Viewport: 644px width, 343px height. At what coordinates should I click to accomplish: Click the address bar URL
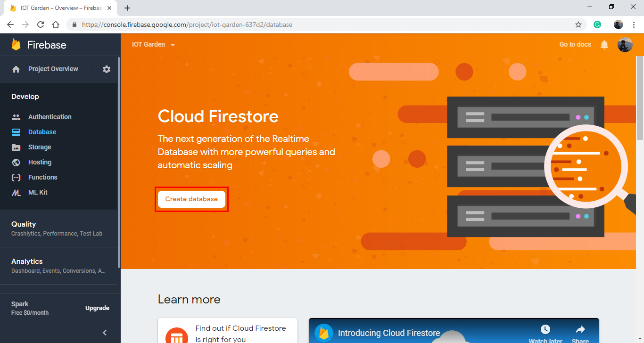pyautogui.click(x=186, y=24)
